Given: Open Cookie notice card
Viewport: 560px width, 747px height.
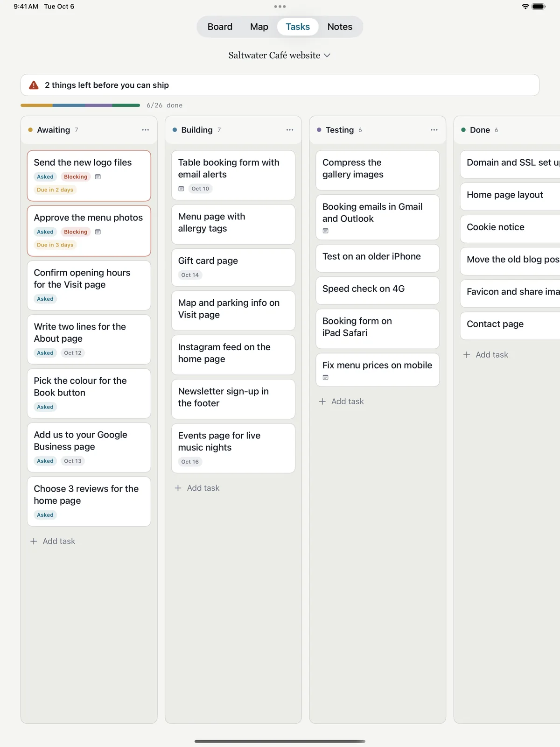Looking at the screenshot, I should 510,229.
